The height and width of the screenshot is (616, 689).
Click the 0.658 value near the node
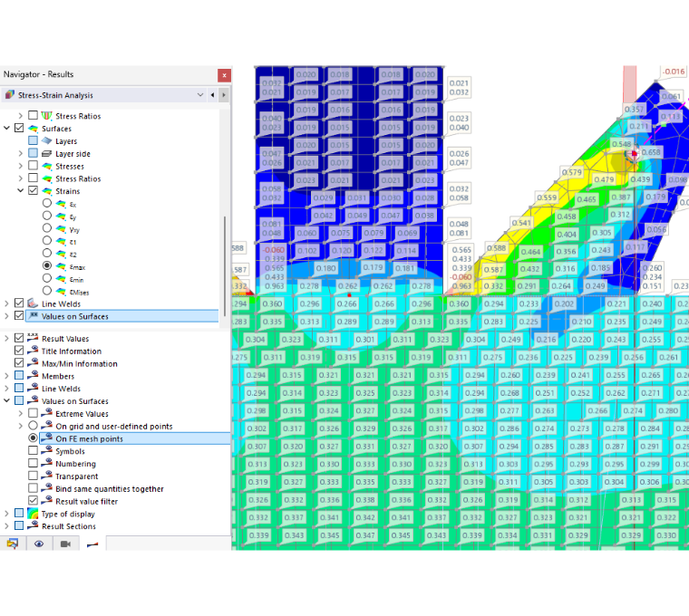pos(651,152)
